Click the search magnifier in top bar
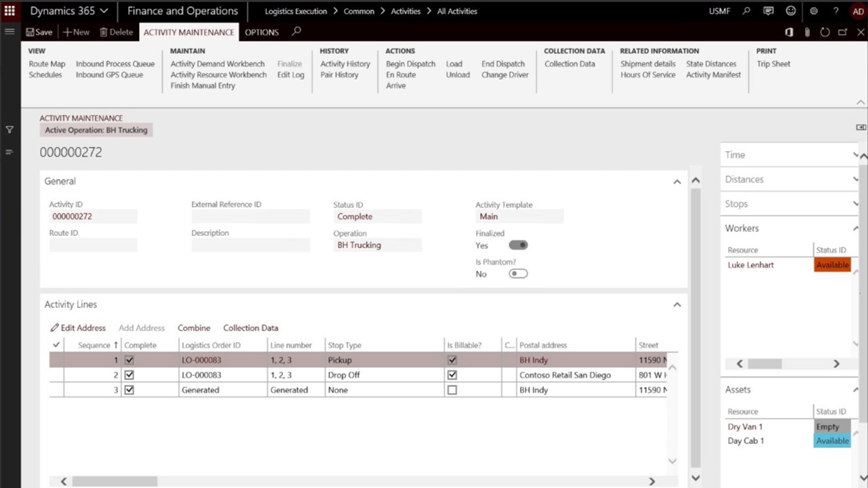This screenshot has height=488, width=868. tap(747, 11)
